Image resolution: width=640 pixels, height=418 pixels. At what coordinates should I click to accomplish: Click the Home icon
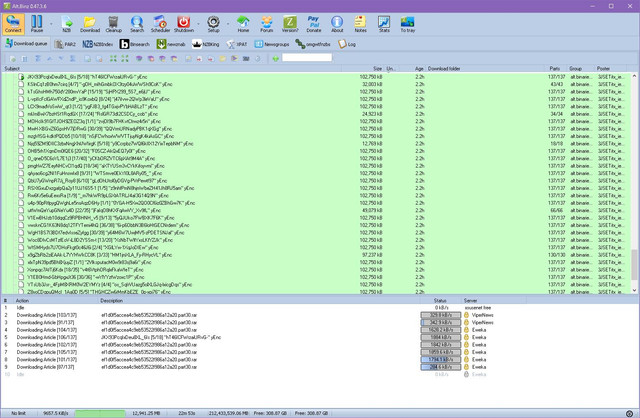243,24
